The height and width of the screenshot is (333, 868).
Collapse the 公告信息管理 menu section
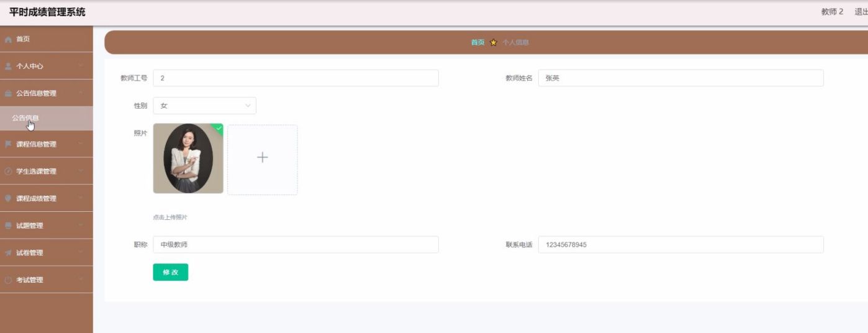click(x=81, y=93)
